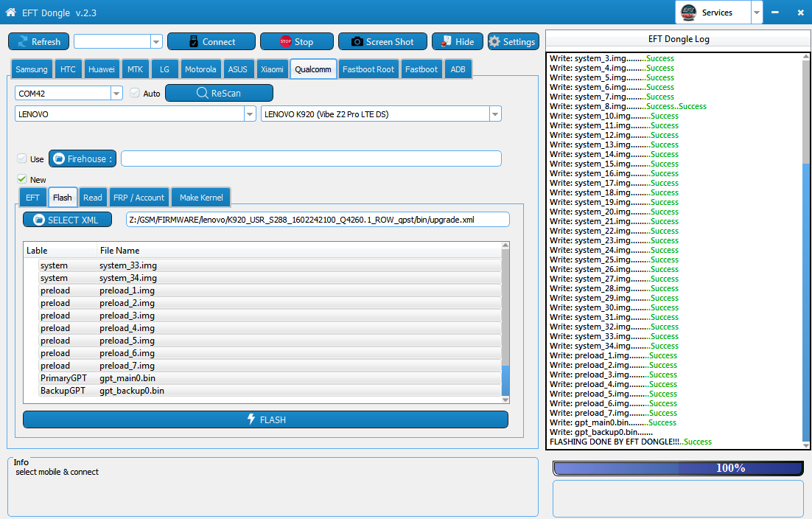The image size is (812, 519).
Task: Open the dropdown next to Refresh
Action: pyautogui.click(x=156, y=41)
